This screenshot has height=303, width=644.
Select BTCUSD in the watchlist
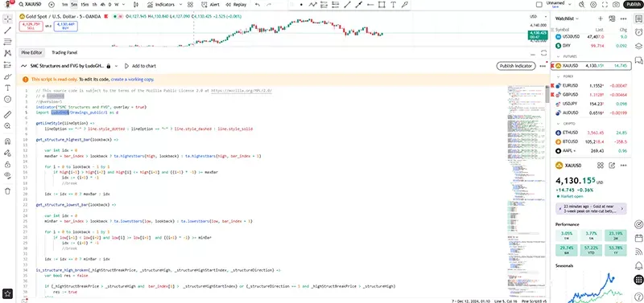(x=591, y=142)
